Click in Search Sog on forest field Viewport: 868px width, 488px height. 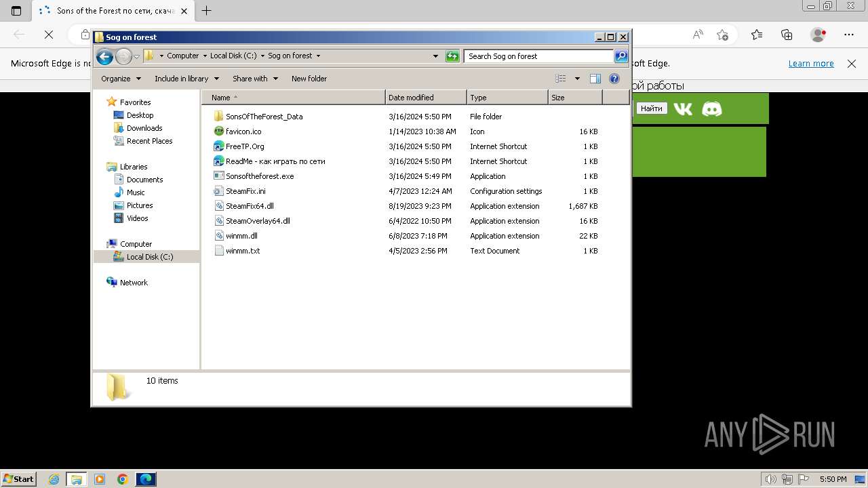pos(539,56)
